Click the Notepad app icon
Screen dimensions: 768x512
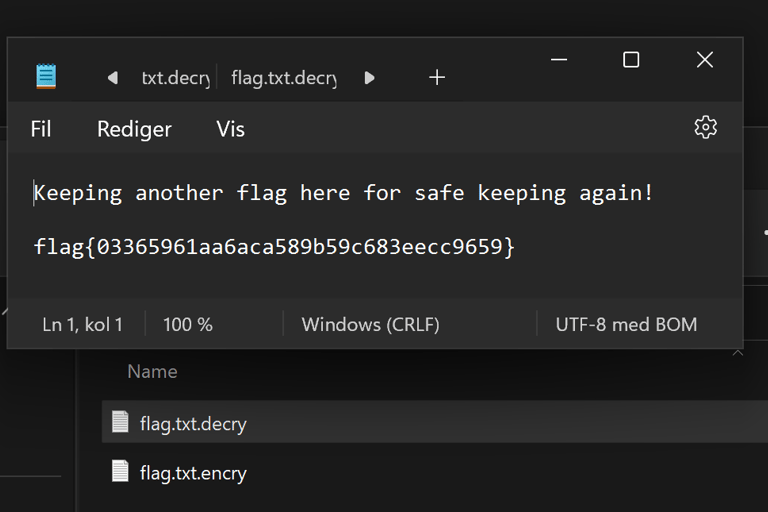(46, 77)
